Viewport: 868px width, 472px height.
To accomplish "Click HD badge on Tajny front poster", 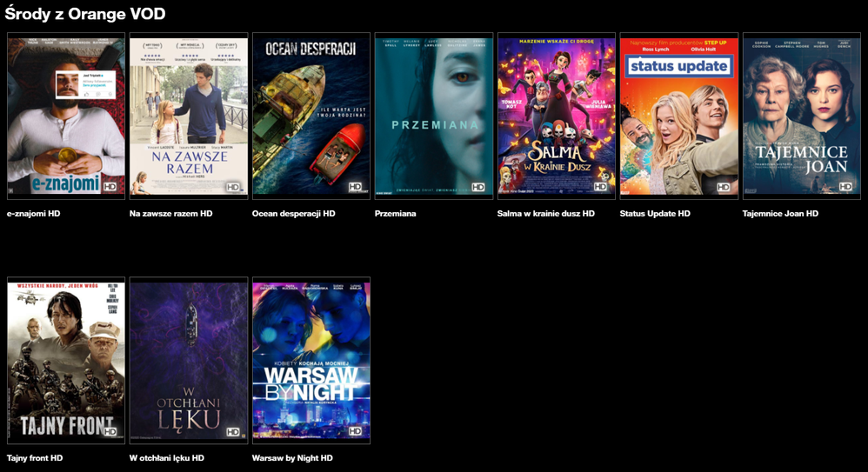I will [110, 432].
